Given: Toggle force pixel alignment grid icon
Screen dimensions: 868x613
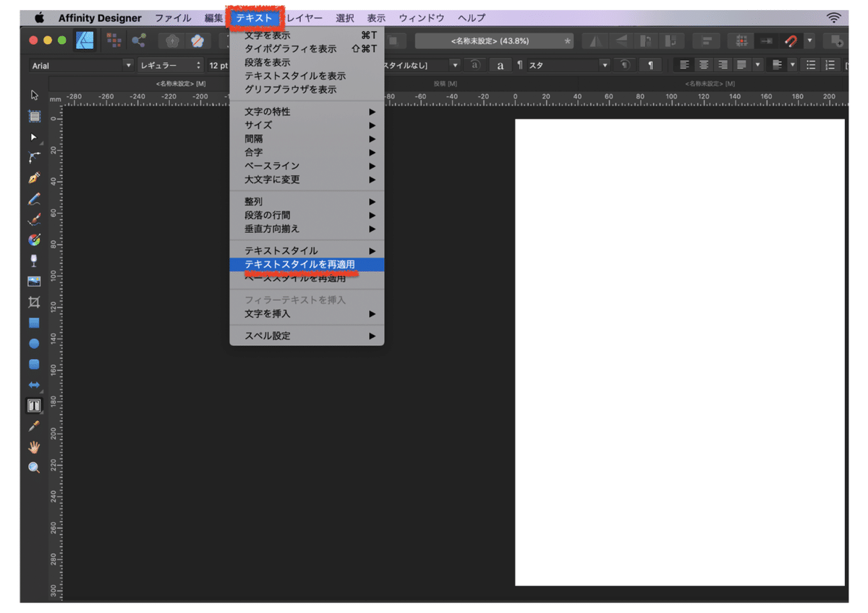Looking at the screenshot, I should click(741, 41).
